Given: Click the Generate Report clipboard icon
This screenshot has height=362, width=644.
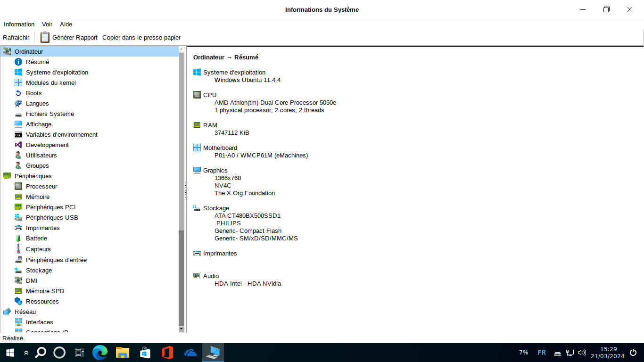Looking at the screenshot, I should point(45,37).
